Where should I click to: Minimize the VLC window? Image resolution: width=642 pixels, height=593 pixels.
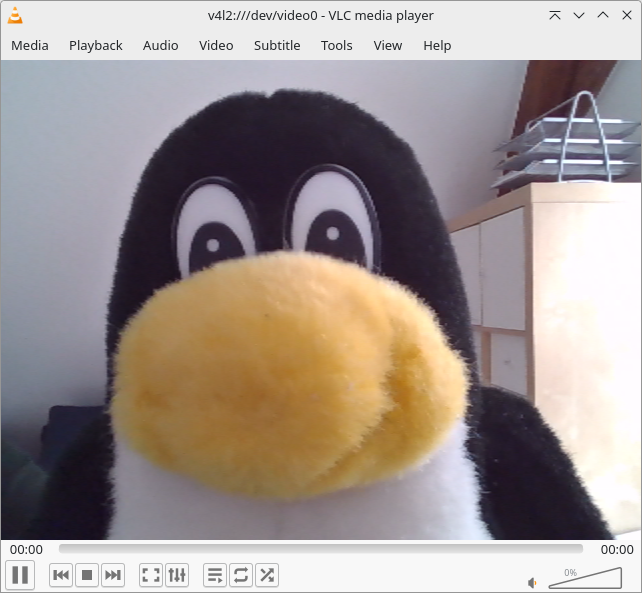point(579,15)
